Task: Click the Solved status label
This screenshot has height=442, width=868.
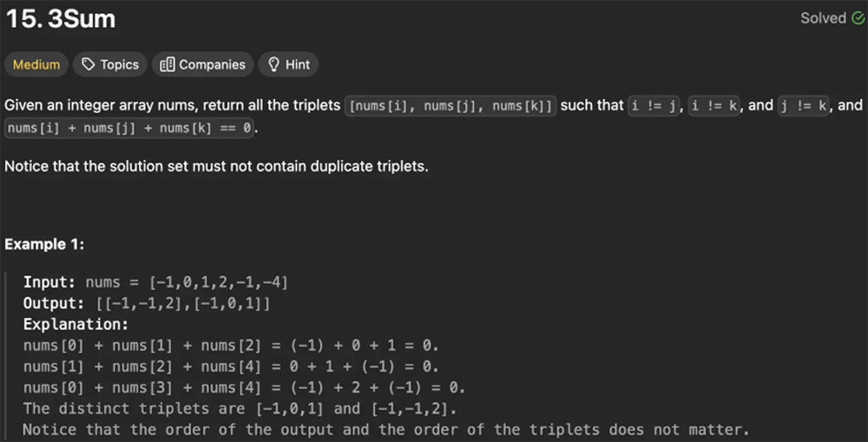Action: click(823, 18)
